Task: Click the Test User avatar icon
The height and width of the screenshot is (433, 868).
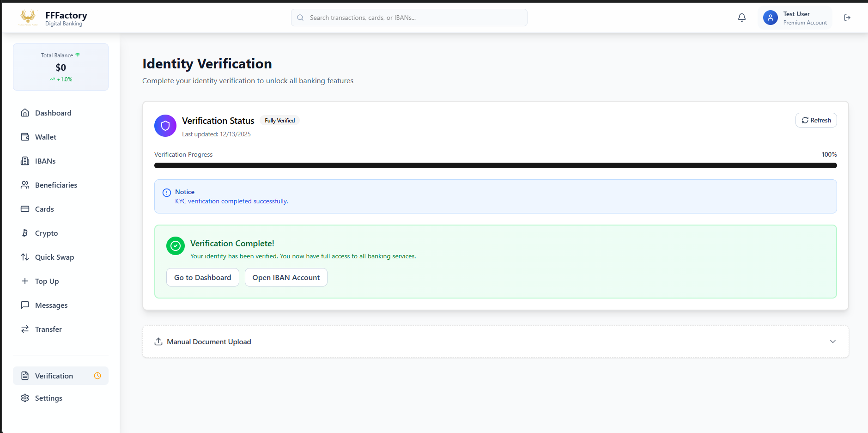Action: click(770, 18)
